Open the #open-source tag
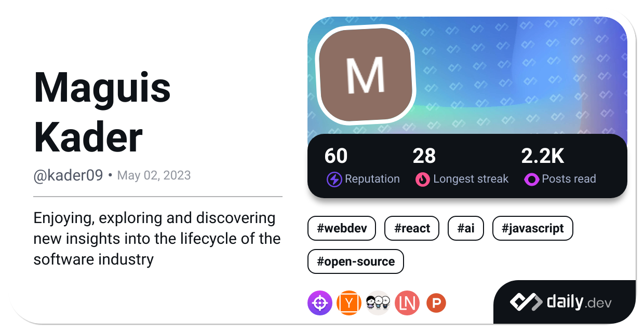Image resolution: width=644 pixels, height=332 pixels. pyautogui.click(x=356, y=261)
